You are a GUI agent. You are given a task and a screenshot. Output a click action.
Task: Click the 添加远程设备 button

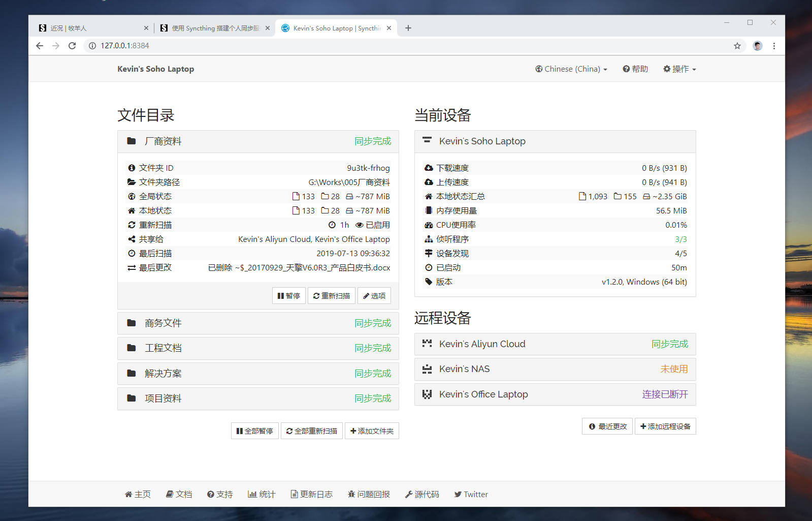pos(665,426)
